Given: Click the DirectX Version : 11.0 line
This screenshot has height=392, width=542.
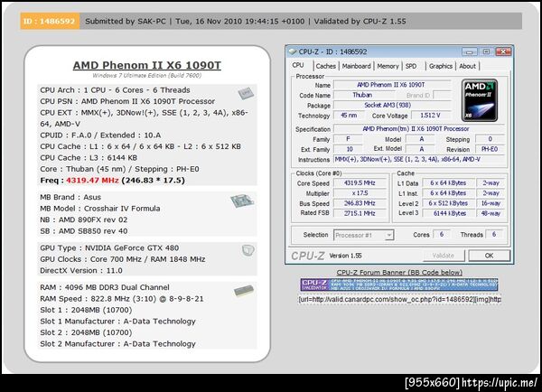Looking at the screenshot, I should (81, 271).
